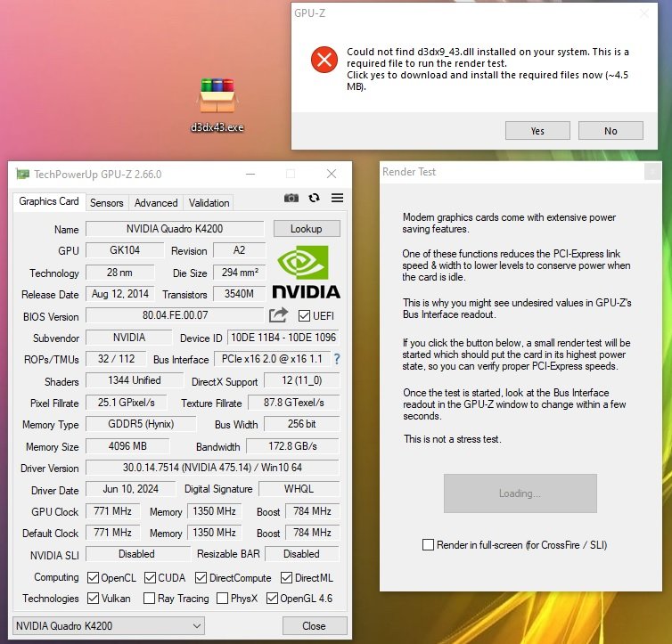Click the Revision value A2
Image resolution: width=672 pixels, height=644 pixels.
(239, 250)
